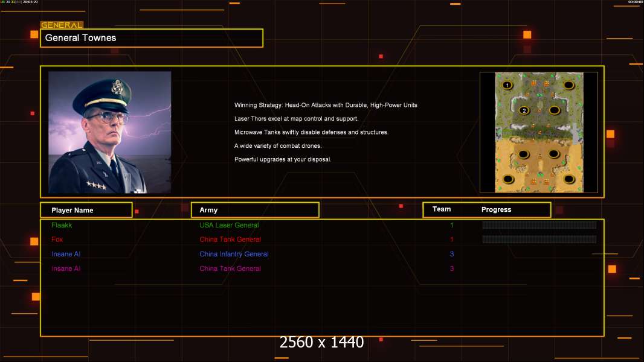Viewport: 644px width, 362px height.
Task: Click the Player Name column header
Action: 86,210
